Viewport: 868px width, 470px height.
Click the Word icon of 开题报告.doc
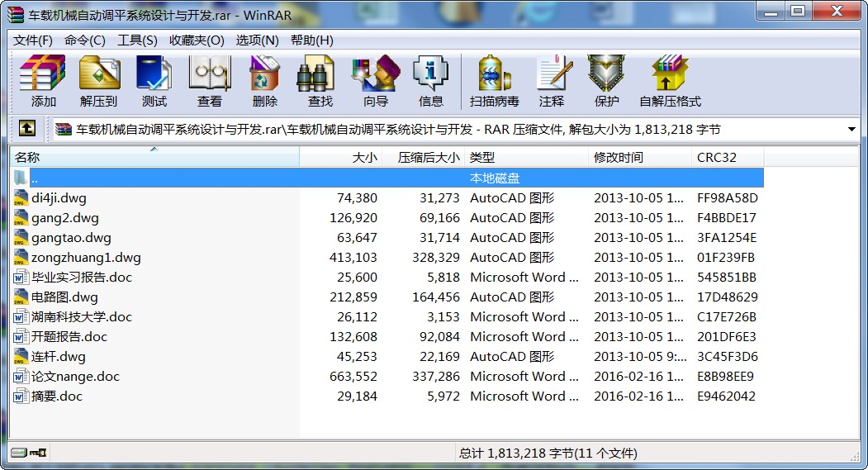(x=21, y=336)
